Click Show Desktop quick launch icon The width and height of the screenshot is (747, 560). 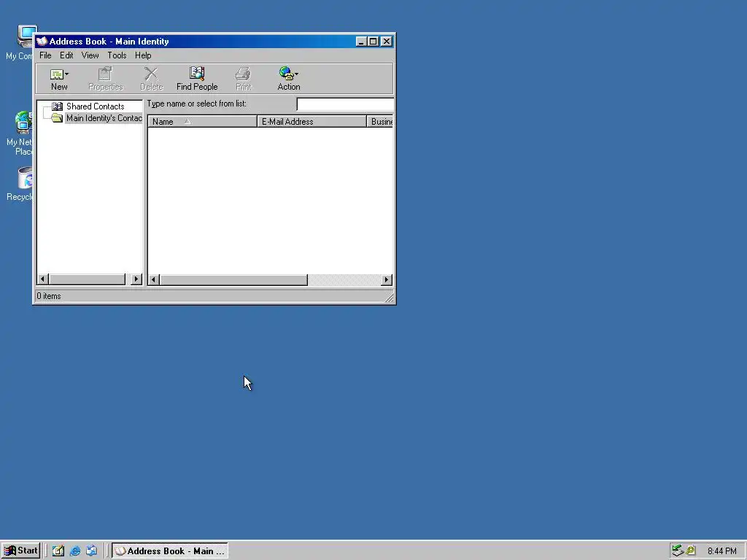tap(58, 551)
